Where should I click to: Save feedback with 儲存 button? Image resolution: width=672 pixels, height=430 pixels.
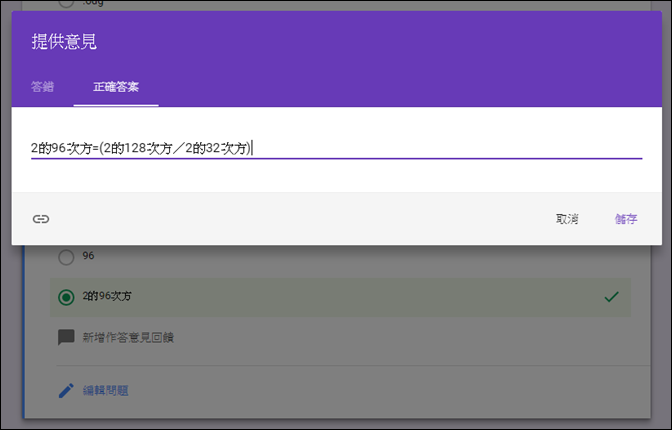(x=626, y=219)
